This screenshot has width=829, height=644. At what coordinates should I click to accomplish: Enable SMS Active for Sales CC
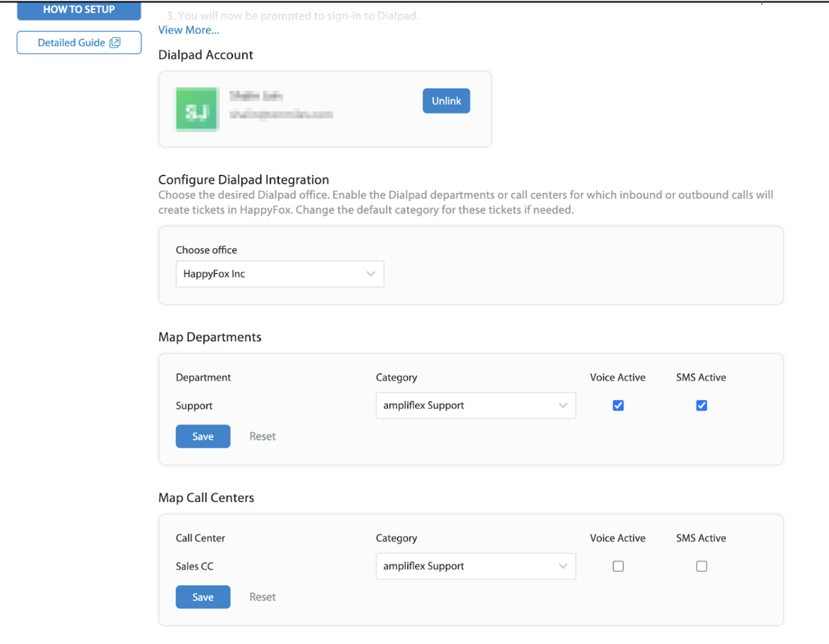[x=701, y=567]
